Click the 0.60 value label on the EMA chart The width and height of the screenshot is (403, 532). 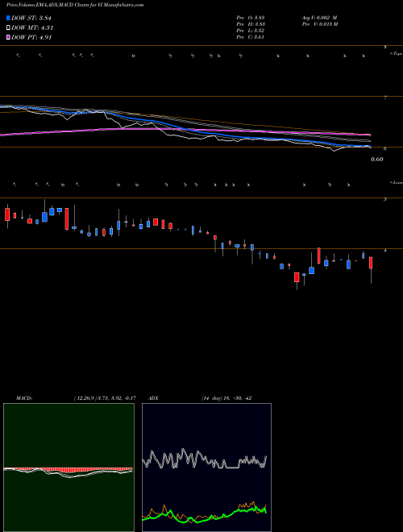click(x=377, y=159)
